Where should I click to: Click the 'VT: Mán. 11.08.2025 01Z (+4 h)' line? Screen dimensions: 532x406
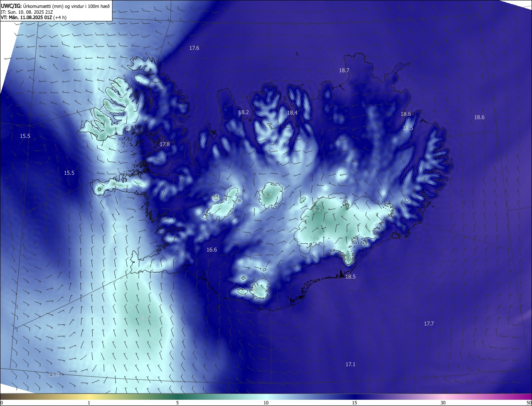coord(33,17)
